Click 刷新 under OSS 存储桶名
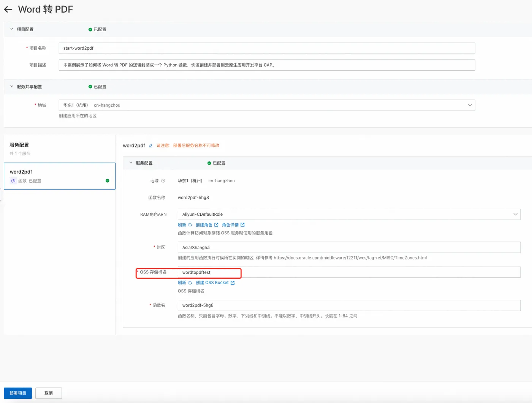Image resolution: width=532 pixels, height=403 pixels. [x=182, y=283]
